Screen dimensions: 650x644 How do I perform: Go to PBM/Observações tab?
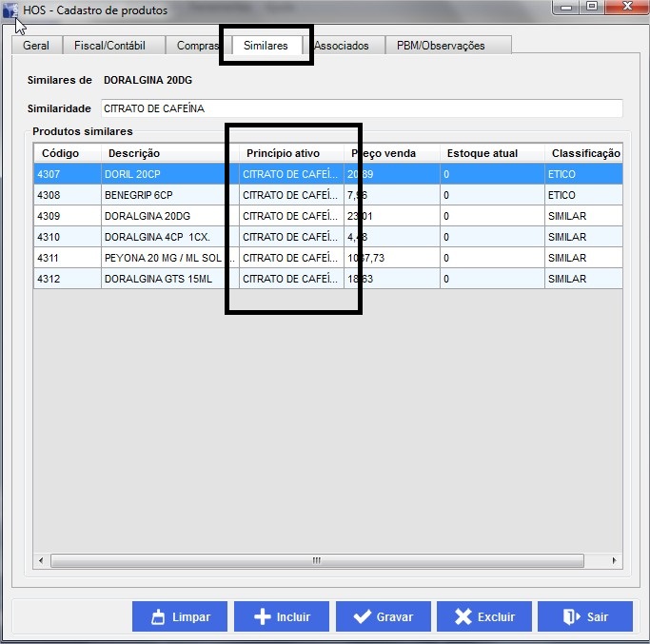tap(441, 46)
